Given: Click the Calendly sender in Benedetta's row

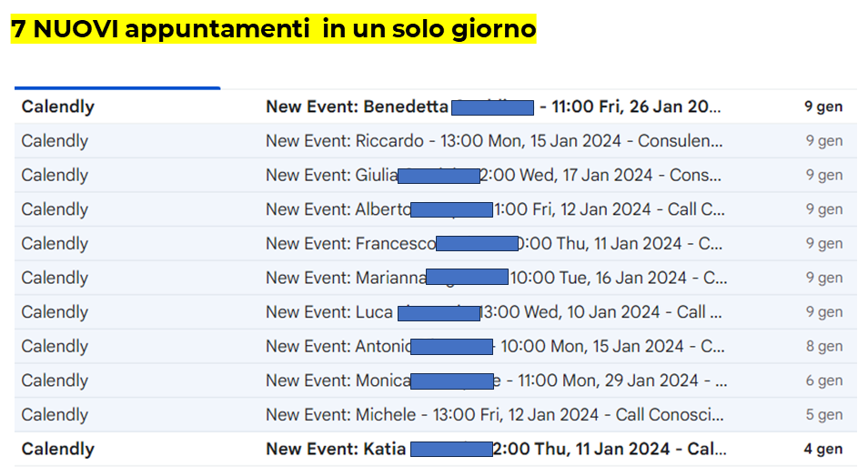Looking at the screenshot, I should pos(58,107).
